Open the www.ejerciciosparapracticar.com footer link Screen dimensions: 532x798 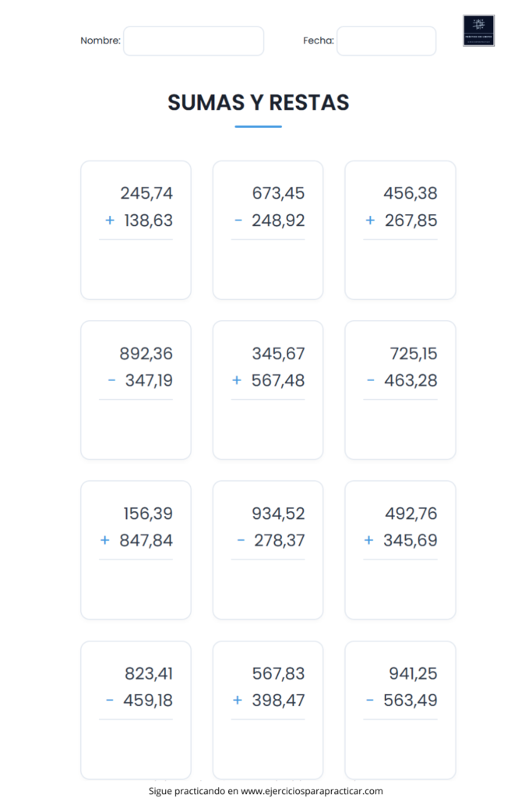click(x=312, y=791)
